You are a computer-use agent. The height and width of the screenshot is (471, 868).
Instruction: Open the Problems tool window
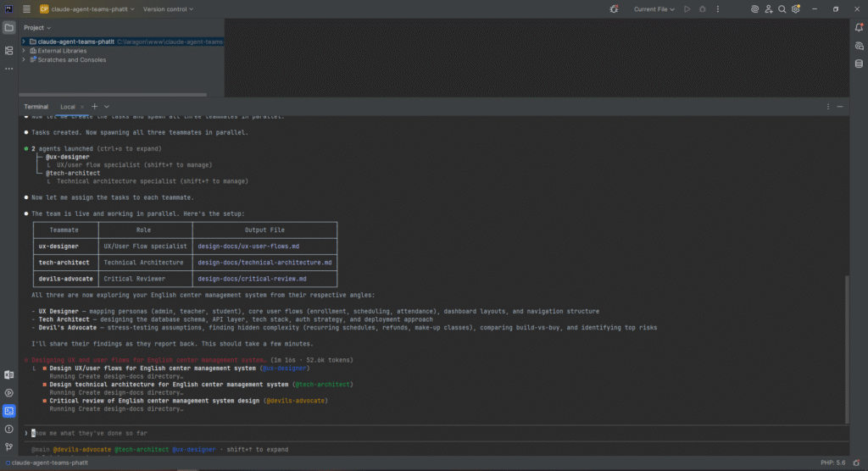(x=9, y=429)
